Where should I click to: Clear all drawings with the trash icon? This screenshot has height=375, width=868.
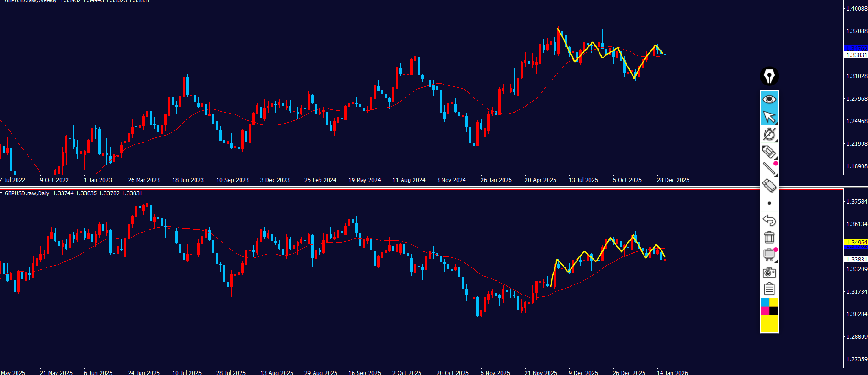[x=769, y=237]
